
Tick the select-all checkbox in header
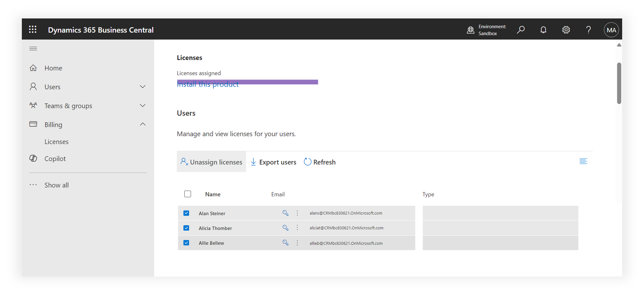[187, 194]
